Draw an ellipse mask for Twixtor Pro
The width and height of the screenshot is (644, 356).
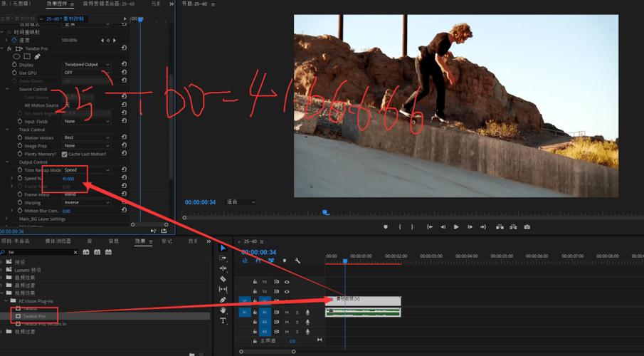17,56
